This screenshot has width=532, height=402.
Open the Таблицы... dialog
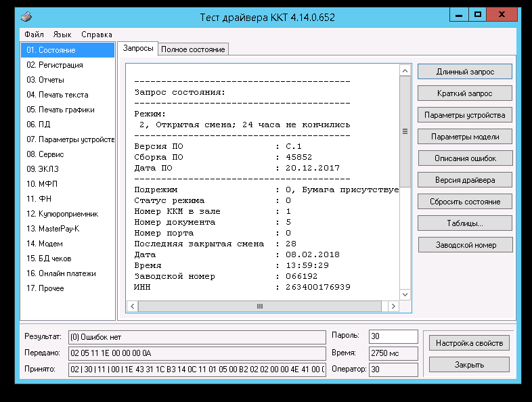[x=465, y=223]
